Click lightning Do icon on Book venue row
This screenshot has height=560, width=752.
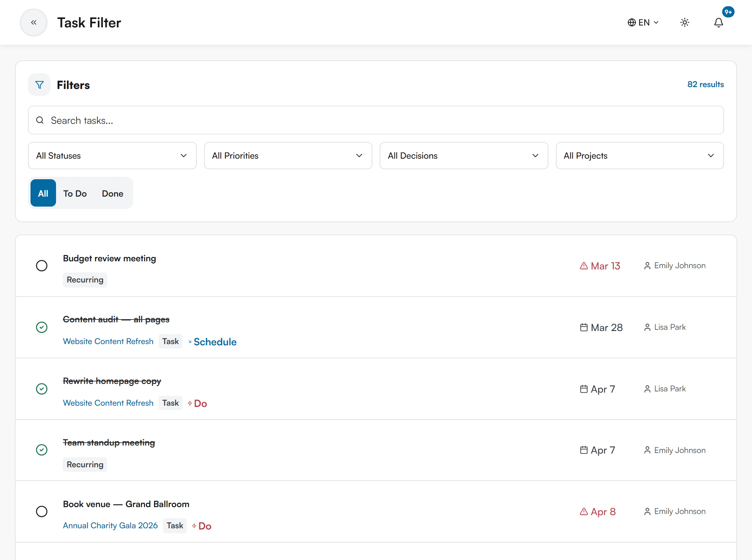click(x=194, y=526)
